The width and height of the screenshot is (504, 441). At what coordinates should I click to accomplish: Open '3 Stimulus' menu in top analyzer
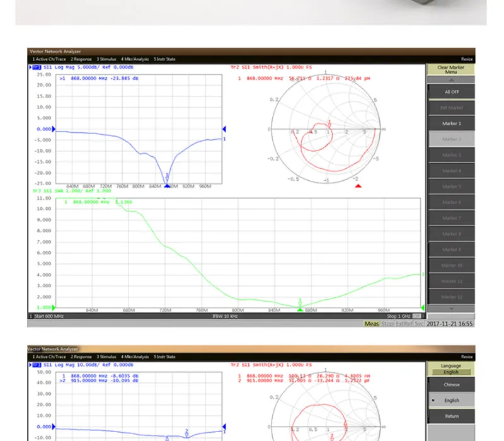click(106, 59)
